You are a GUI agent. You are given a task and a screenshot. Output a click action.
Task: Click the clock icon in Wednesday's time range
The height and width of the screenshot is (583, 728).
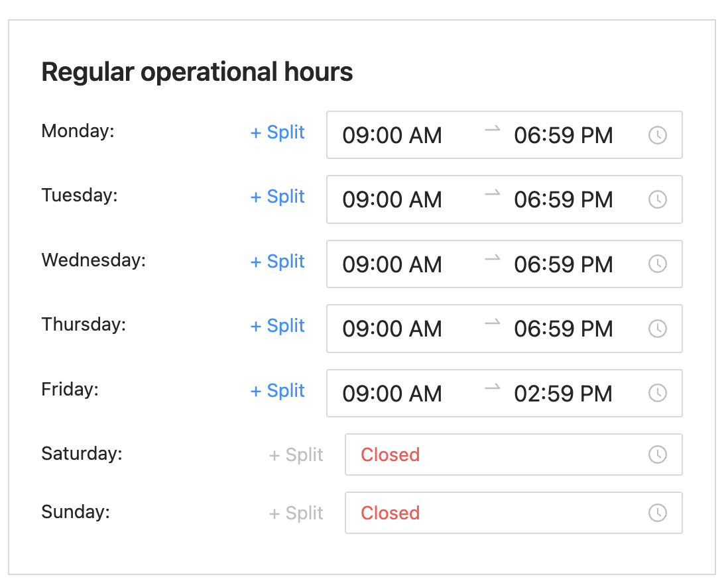[x=658, y=264]
